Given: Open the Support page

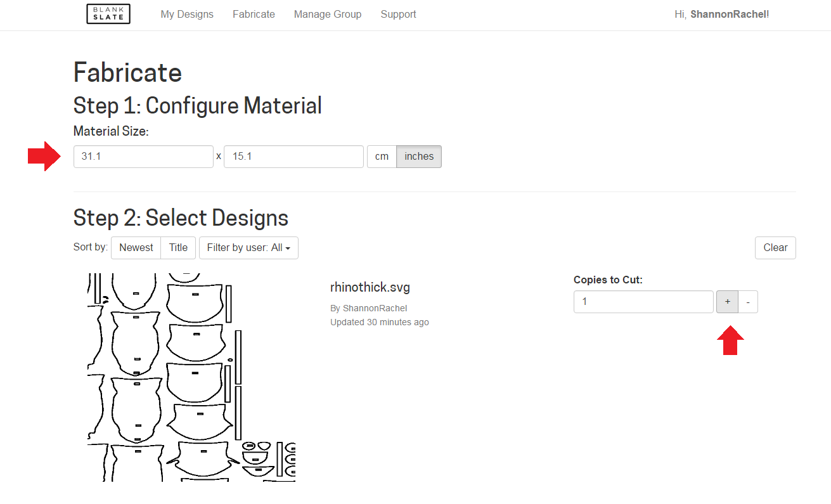Looking at the screenshot, I should [398, 14].
